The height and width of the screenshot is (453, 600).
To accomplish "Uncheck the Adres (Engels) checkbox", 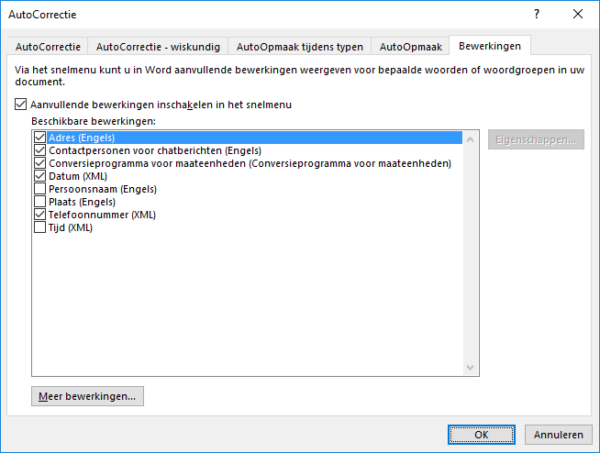I will (x=40, y=137).
